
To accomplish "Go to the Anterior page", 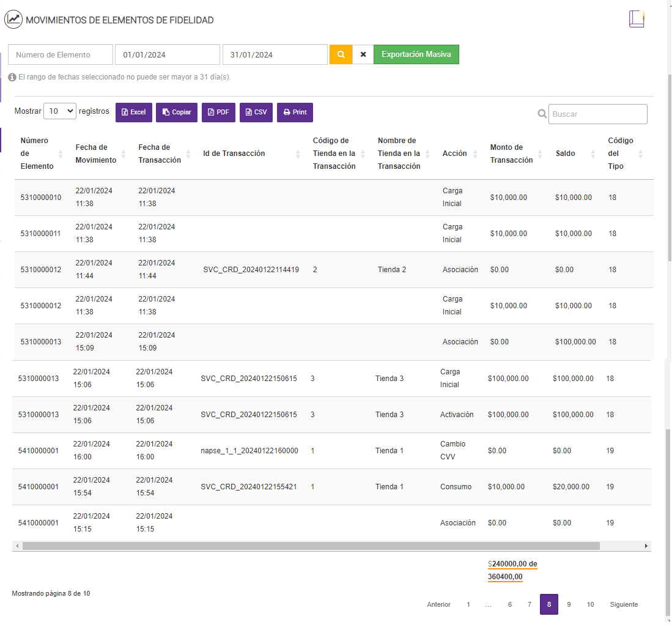I will pyautogui.click(x=438, y=604).
